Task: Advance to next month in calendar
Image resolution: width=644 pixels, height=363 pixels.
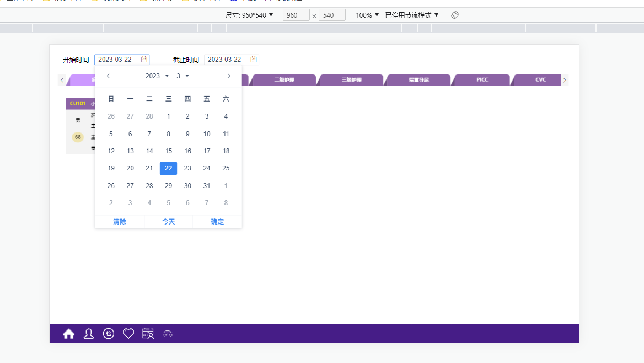Action: 229,76
